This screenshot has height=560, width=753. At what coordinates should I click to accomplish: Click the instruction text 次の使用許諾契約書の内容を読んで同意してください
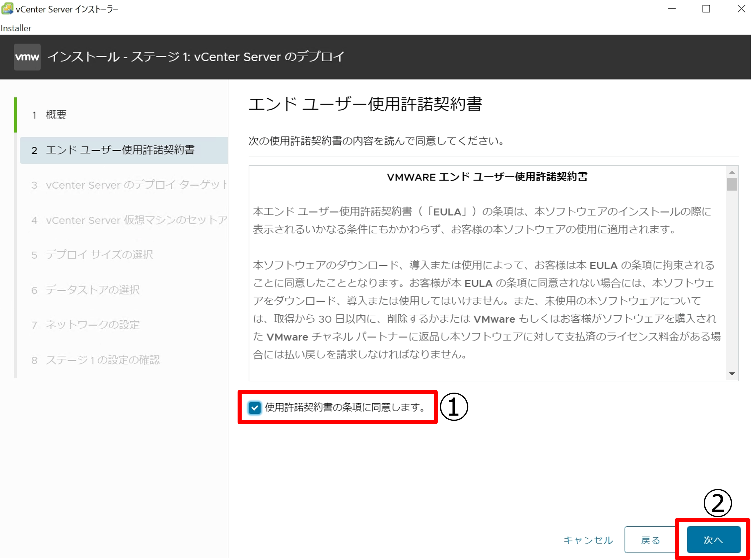click(x=376, y=141)
